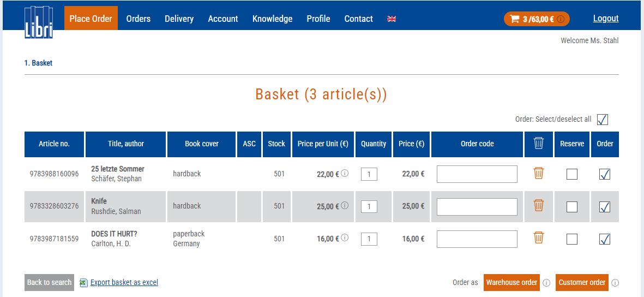Show price info for the 25,00 € unit price
The height and width of the screenshot is (297, 644).
click(345, 205)
